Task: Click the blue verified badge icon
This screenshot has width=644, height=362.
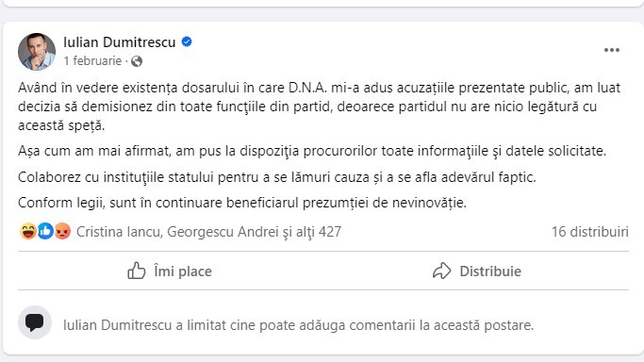Action: pyautogui.click(x=187, y=41)
